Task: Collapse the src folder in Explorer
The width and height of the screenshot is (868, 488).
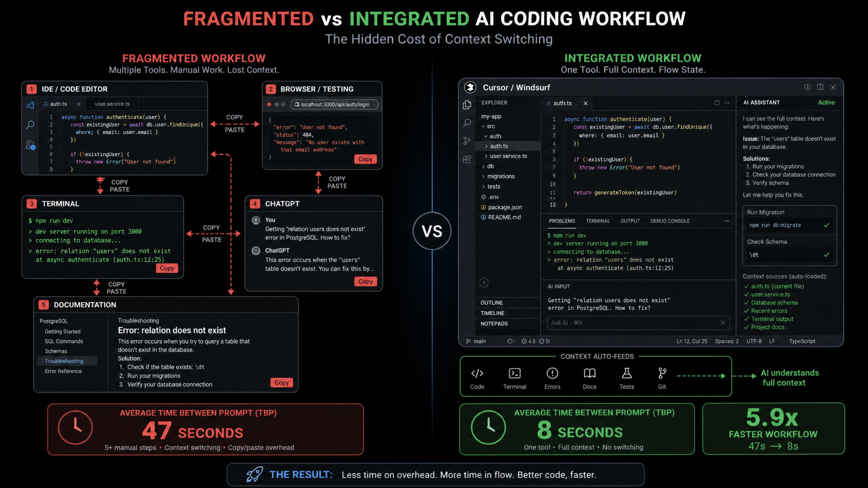Action: (x=483, y=126)
